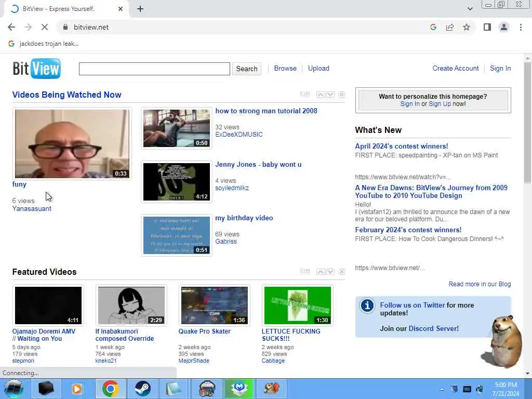
Task: Bookmark this page with star icon
Action: click(x=467, y=27)
